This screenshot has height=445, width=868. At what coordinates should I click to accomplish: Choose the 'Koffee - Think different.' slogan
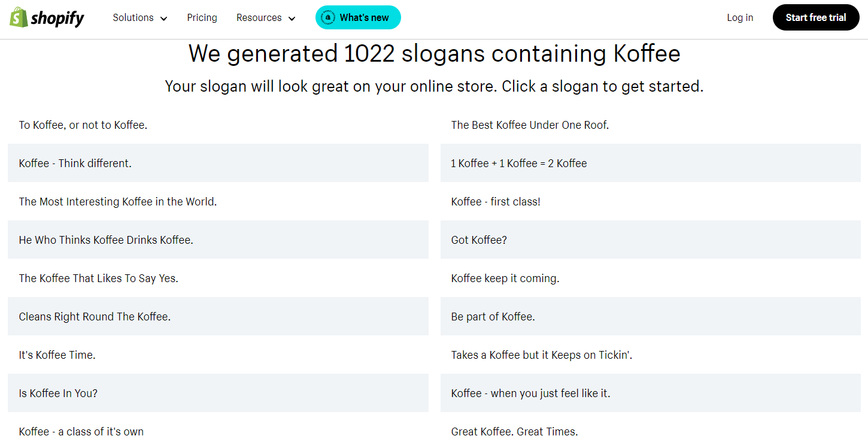tap(75, 164)
